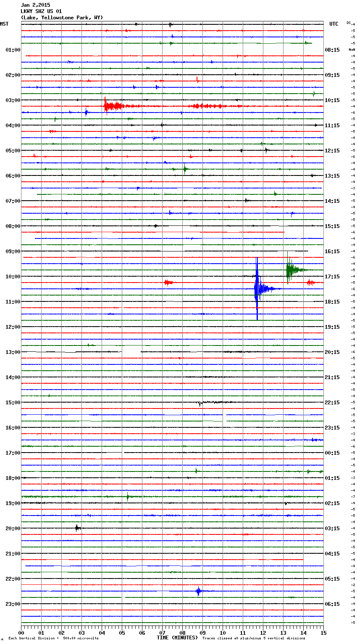Click the "TIME (MINUTES)" axis title
Viewport: 357px width, 644px height.
(177, 638)
